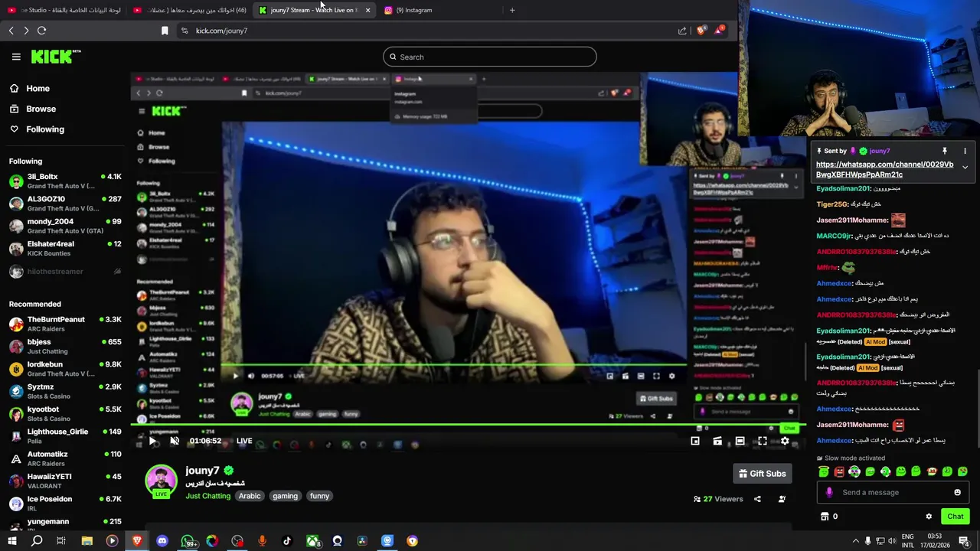Open chat settings gear

coord(929,517)
